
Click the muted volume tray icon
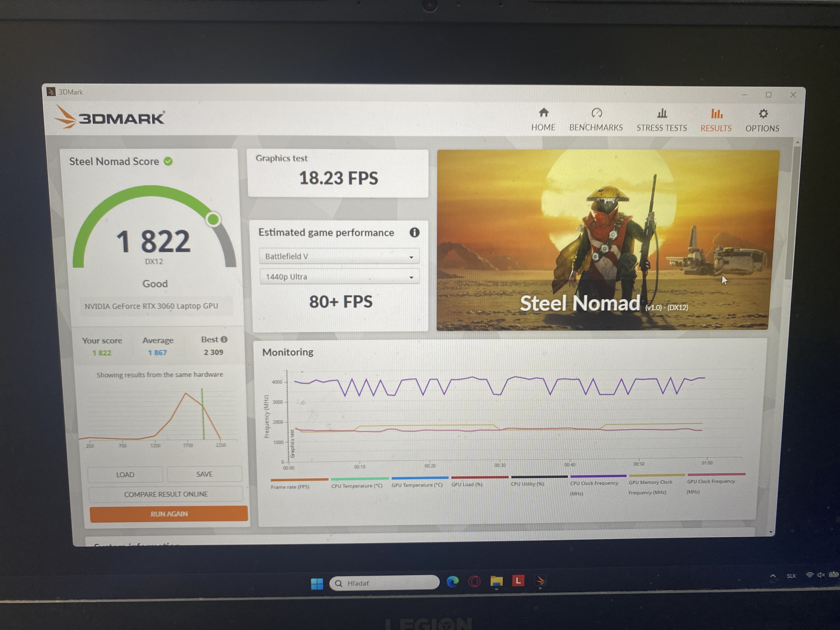tap(821, 575)
